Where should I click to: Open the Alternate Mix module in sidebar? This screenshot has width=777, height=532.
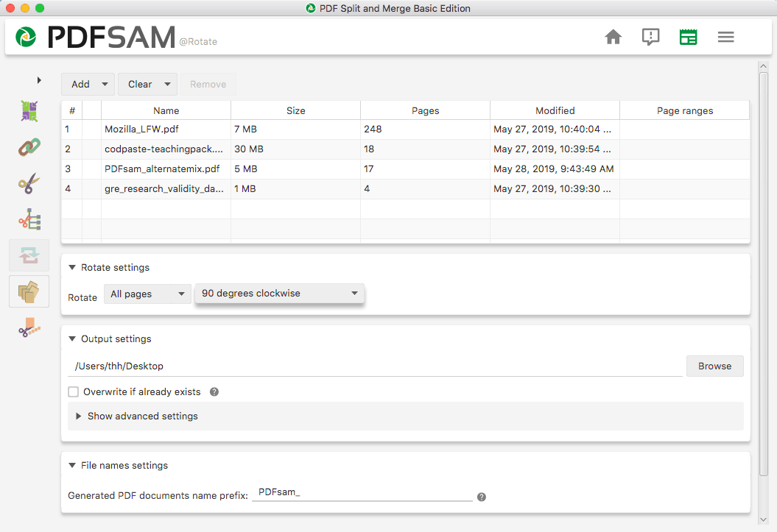[x=29, y=112]
